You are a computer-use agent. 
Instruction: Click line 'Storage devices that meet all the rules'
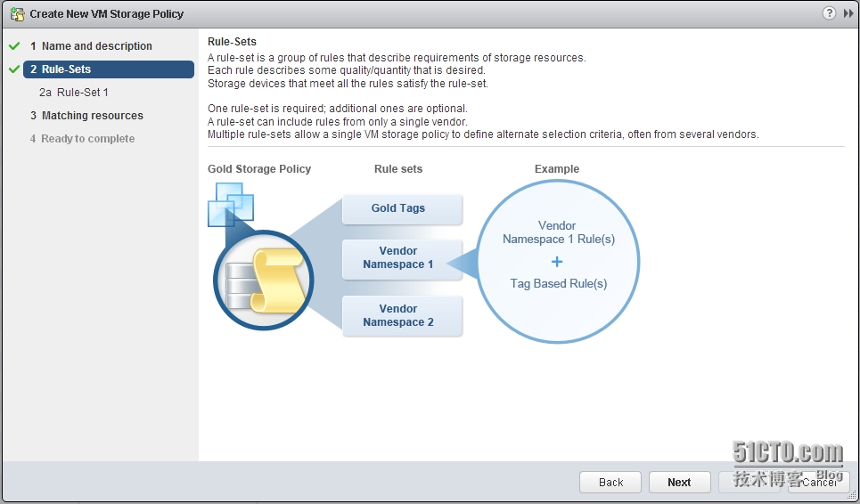[348, 84]
